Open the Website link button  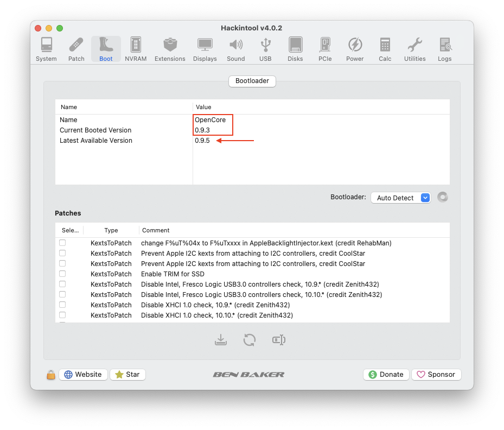83,375
